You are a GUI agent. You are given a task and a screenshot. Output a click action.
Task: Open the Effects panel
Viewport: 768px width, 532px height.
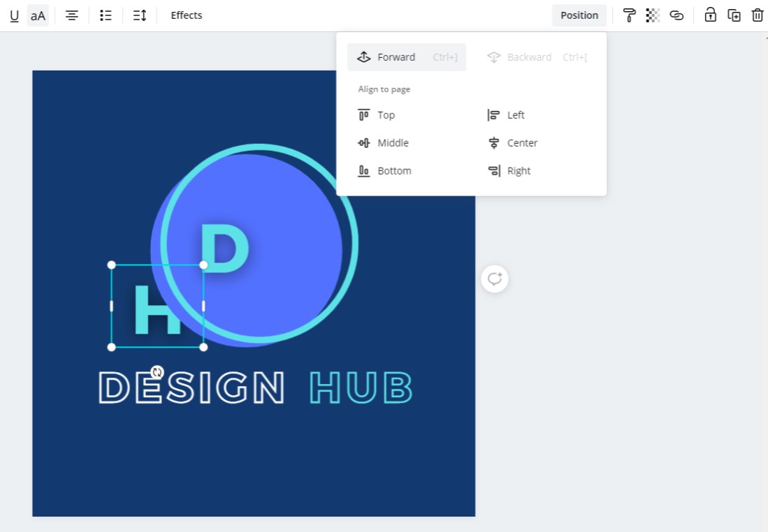(x=186, y=15)
